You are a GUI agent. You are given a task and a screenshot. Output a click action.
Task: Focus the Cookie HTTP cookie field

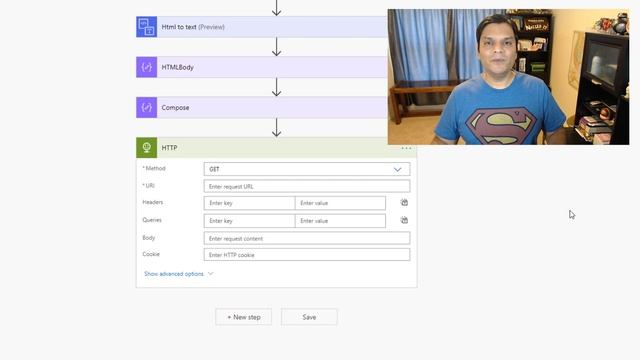pyautogui.click(x=307, y=255)
